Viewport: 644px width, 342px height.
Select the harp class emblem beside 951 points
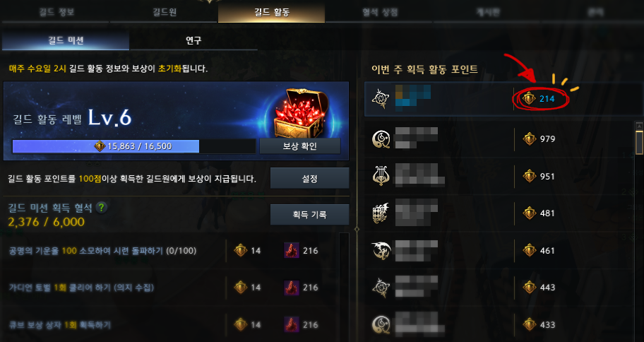(x=381, y=177)
